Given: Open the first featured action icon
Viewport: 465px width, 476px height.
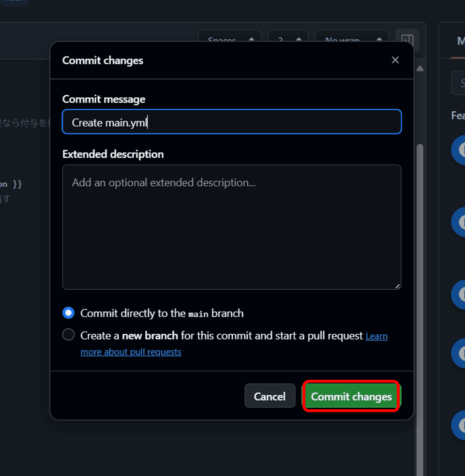Looking at the screenshot, I should tap(460, 150).
